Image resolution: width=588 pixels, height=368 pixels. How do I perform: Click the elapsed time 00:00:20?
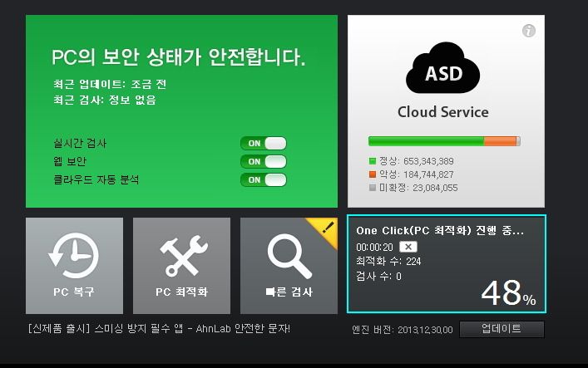[374, 248]
